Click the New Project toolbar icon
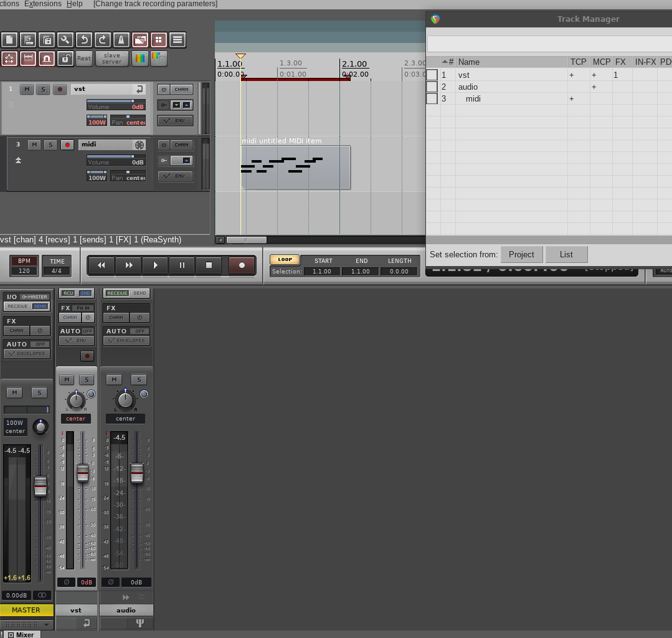The image size is (672, 638). [x=9, y=40]
